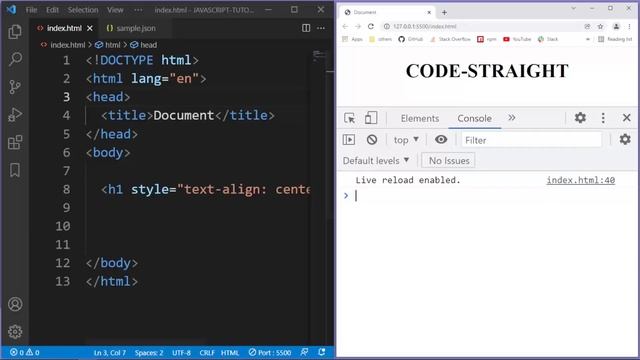
Task: Open the Manage gear in VS Code
Action: coord(15,332)
